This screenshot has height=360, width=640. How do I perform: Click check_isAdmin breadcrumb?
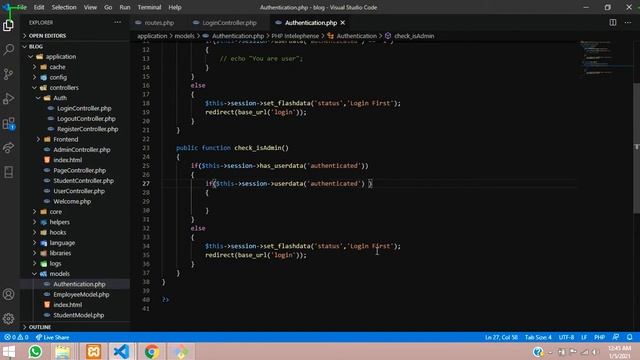pyautogui.click(x=414, y=36)
